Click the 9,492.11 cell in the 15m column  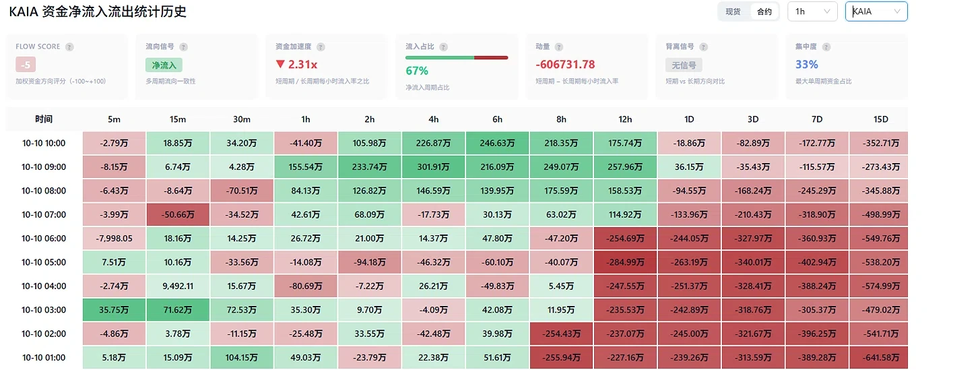[x=178, y=286]
